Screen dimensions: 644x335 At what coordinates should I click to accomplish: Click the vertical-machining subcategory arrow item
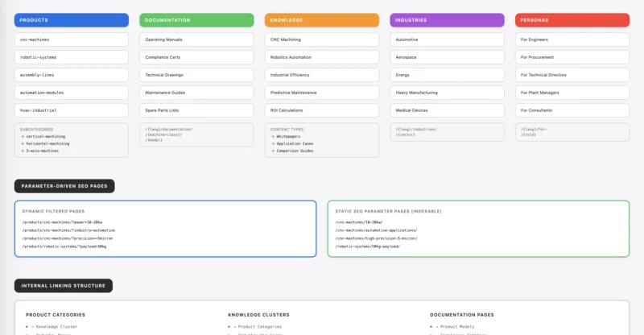45,136
